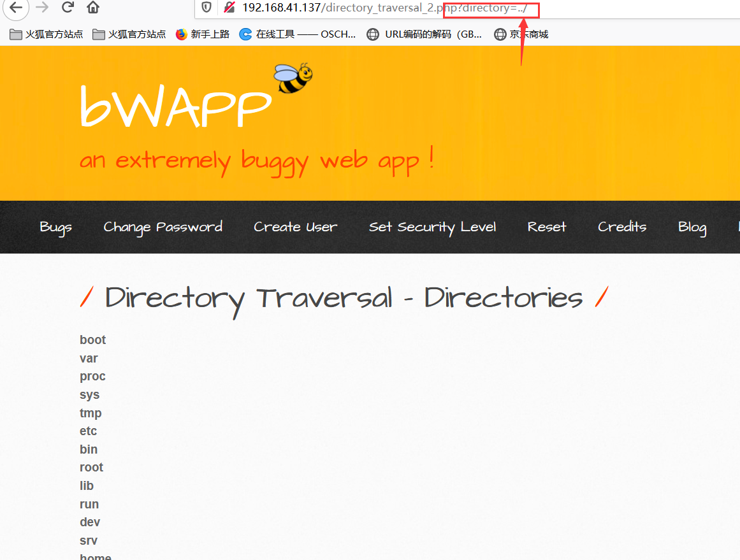Click the 'proc' directory entry
The width and height of the screenshot is (740, 560).
(92, 377)
